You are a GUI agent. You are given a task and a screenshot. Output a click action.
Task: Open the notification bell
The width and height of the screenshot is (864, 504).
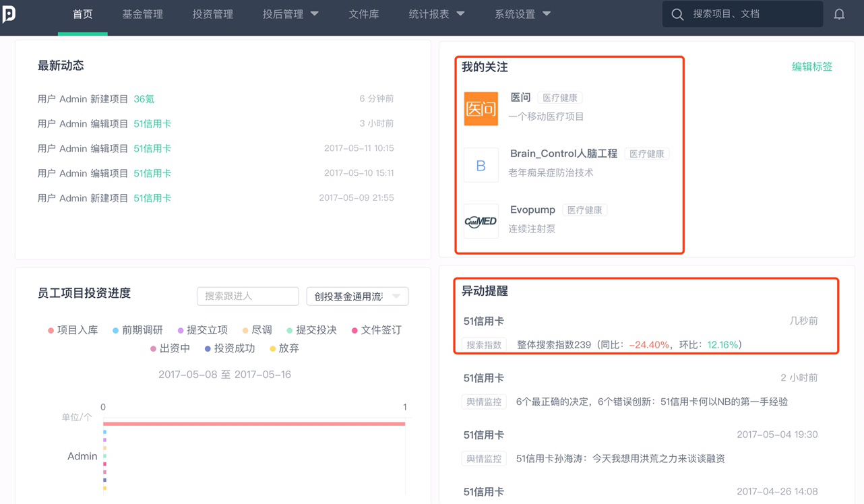839,14
